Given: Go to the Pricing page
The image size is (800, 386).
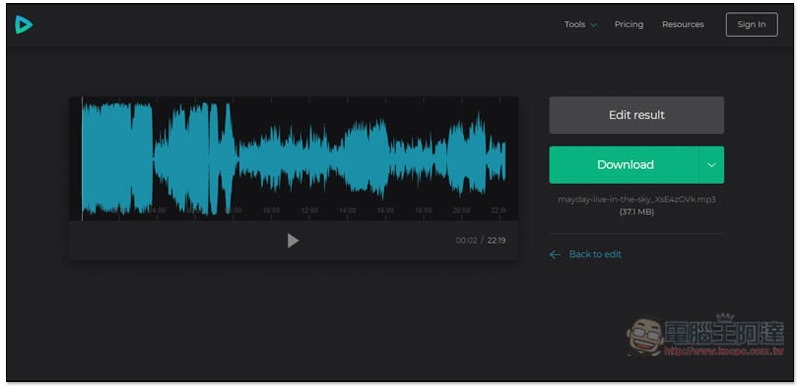Looking at the screenshot, I should 629,24.
